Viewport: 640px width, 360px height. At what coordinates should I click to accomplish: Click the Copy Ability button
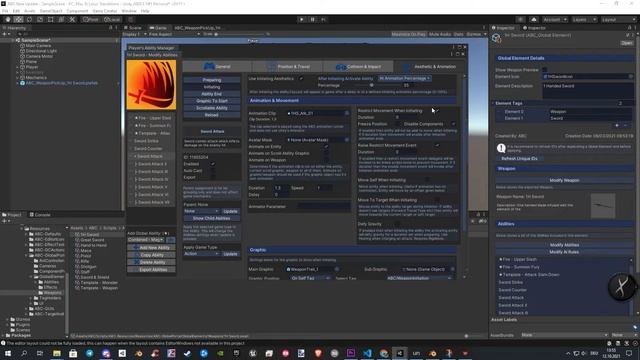[x=151, y=255]
